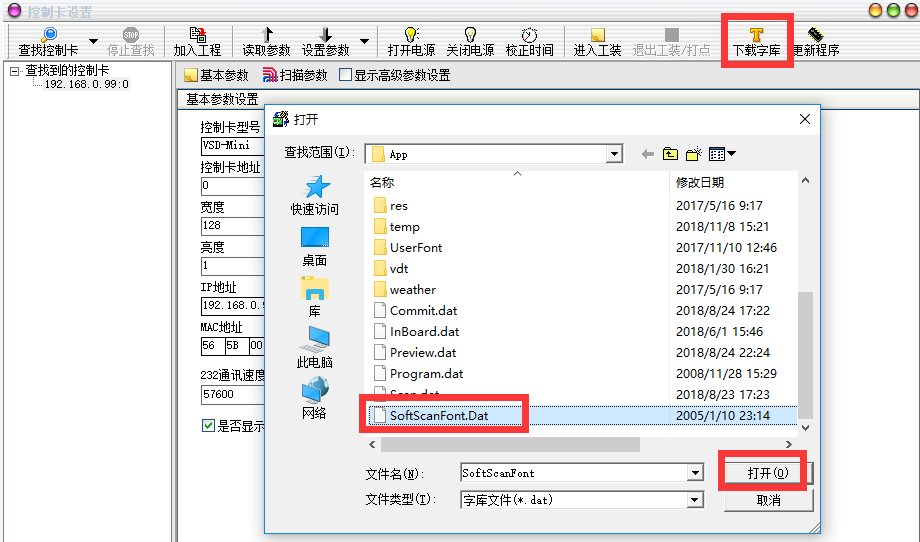Click the 打开(O) button
The height and width of the screenshot is (542, 920).
click(767, 473)
